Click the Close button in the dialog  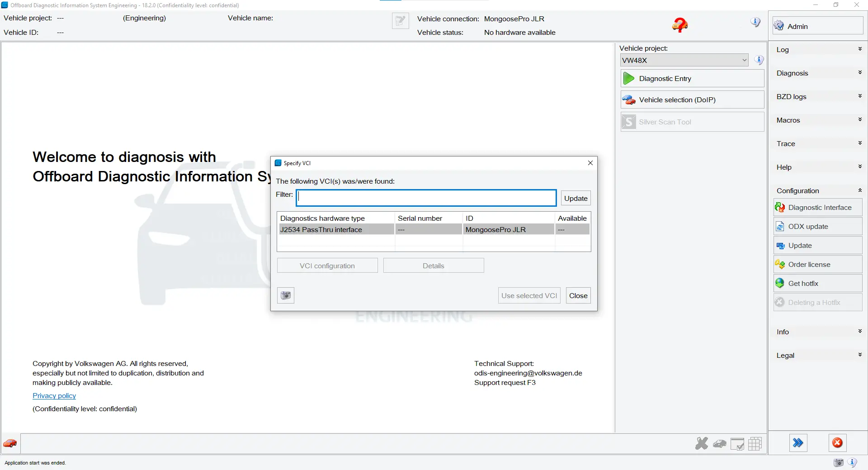tap(578, 295)
